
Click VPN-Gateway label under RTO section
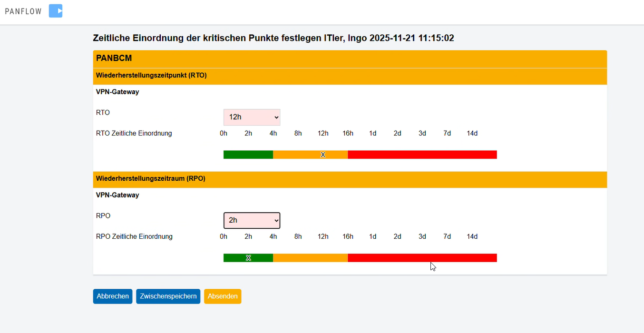[117, 92]
